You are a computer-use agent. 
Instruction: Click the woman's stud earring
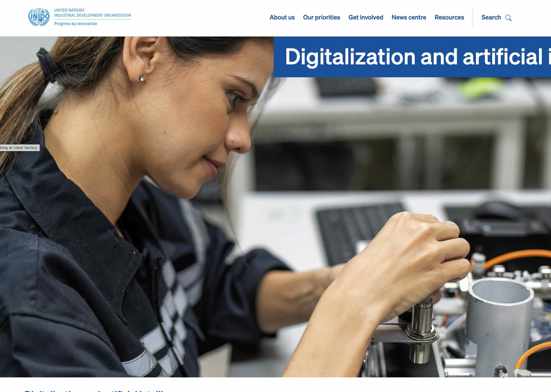click(142, 79)
